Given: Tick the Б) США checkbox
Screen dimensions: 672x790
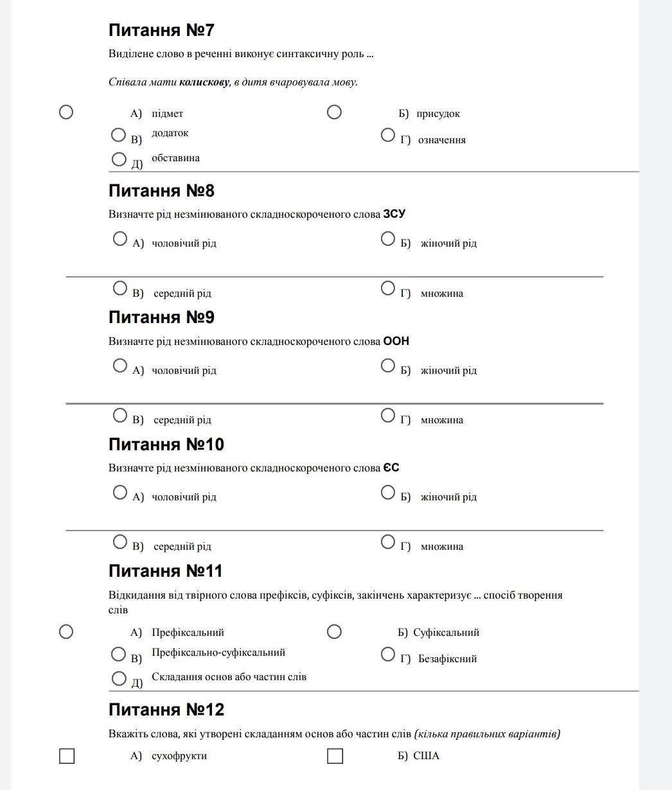Looking at the screenshot, I should pyautogui.click(x=335, y=757).
